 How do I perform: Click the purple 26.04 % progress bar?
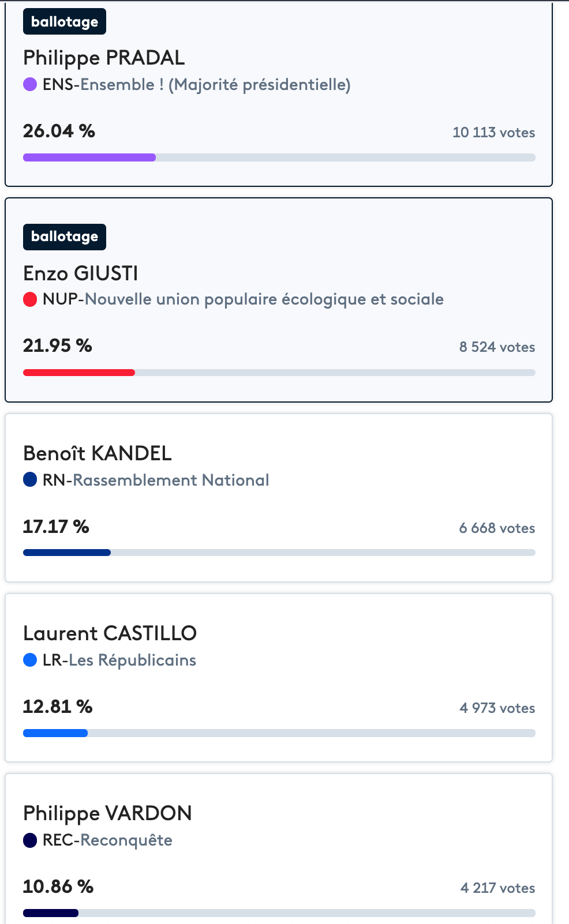tap(279, 157)
